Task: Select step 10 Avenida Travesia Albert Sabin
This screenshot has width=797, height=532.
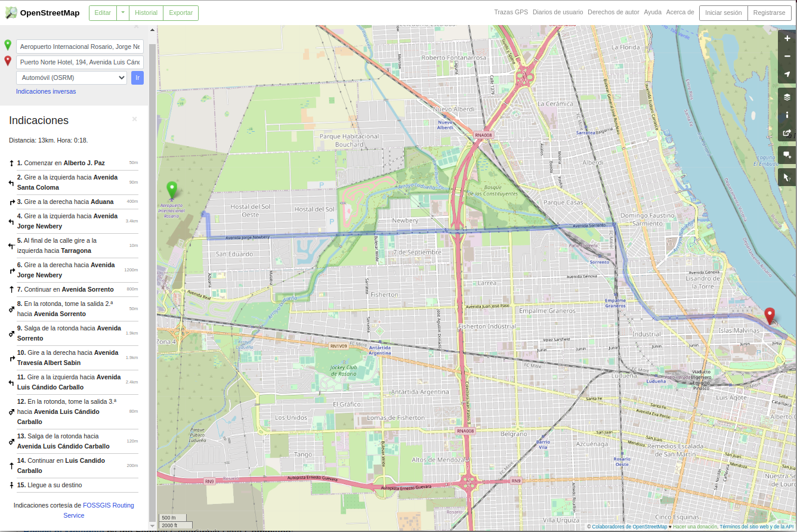Action: pos(73,358)
